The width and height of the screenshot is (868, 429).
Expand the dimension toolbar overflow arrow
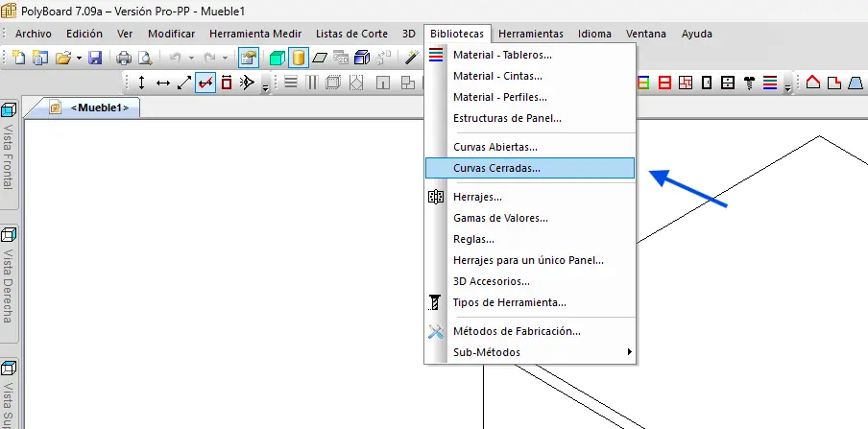click(266, 86)
